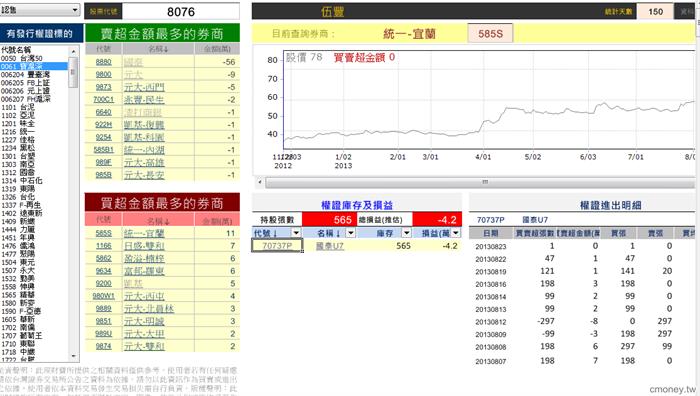700x396 pixels.
Task: Click the 持股張數 value 565
Action: 329,220
